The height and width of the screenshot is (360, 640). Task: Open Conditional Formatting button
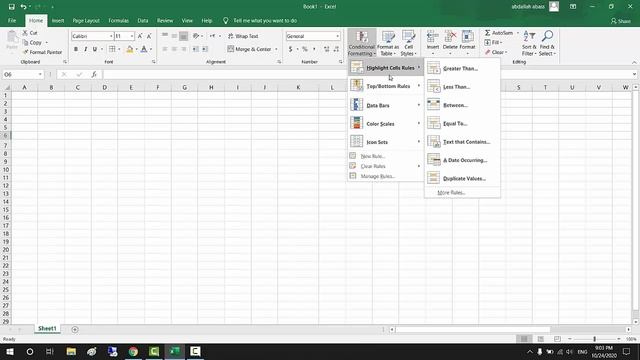362,43
